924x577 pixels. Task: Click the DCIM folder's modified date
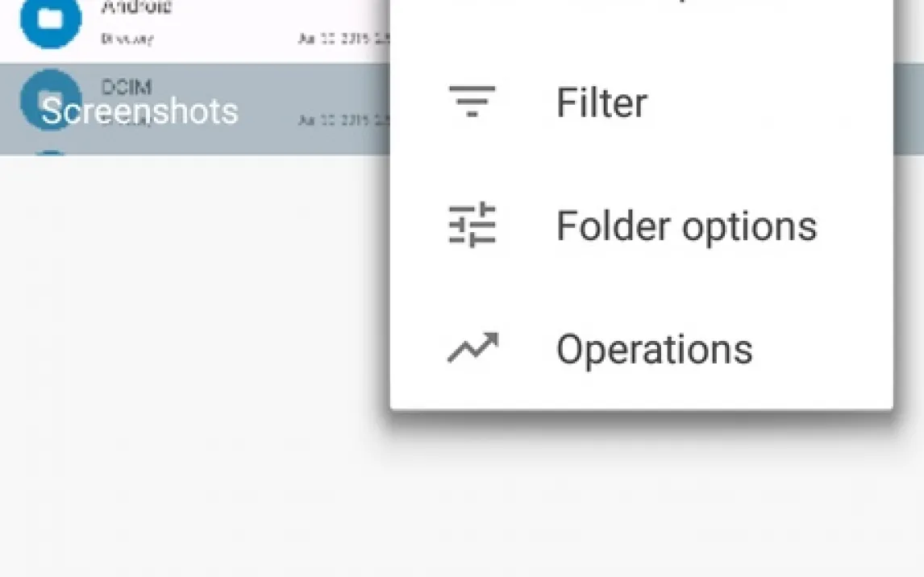pyautogui.click(x=342, y=121)
